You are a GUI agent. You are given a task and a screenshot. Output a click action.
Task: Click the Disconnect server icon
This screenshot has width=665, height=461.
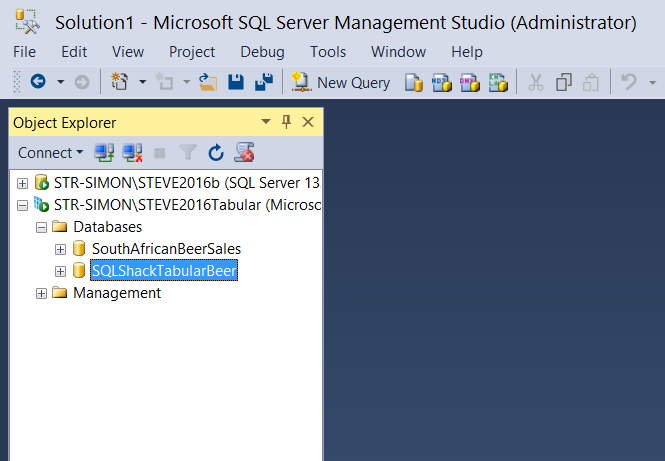click(131, 153)
